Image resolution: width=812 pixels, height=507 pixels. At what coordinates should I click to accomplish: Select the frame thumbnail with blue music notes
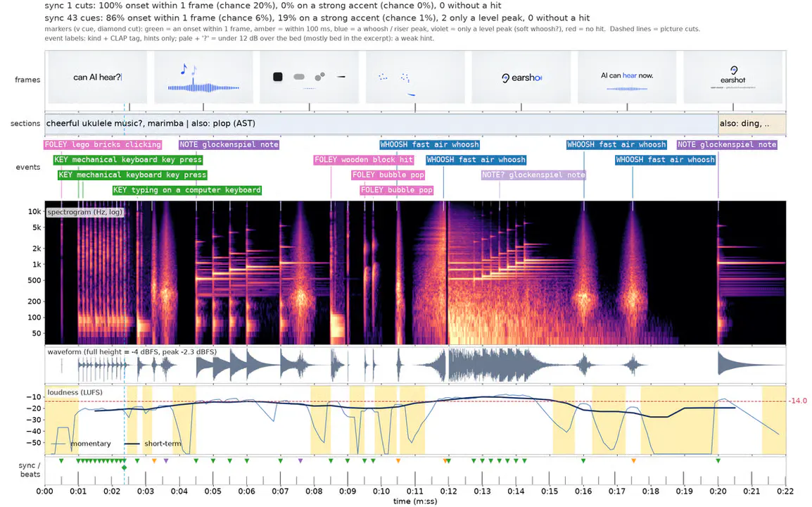click(x=203, y=77)
